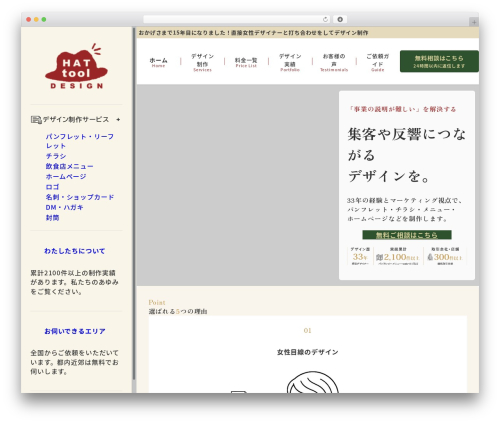Click the 33年 デザイン歴 stat

coord(360,256)
